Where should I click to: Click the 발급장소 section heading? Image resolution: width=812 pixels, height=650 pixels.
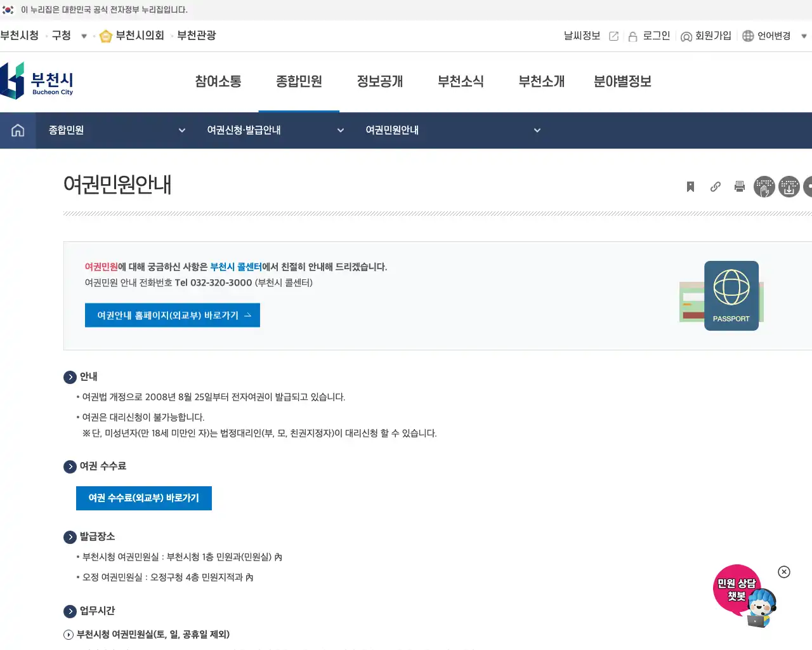(97, 537)
